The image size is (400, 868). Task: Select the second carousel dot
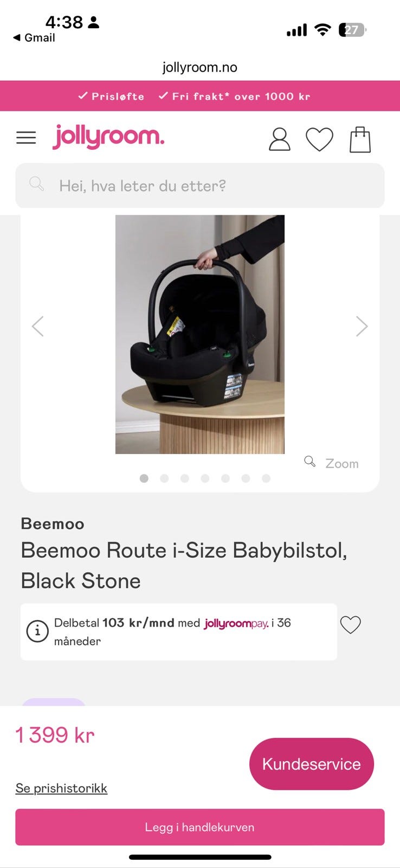[164, 478]
